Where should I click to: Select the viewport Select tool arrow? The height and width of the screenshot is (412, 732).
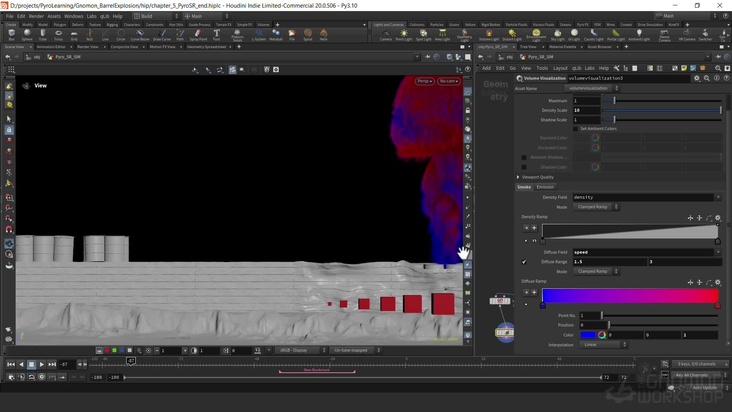[x=9, y=119]
